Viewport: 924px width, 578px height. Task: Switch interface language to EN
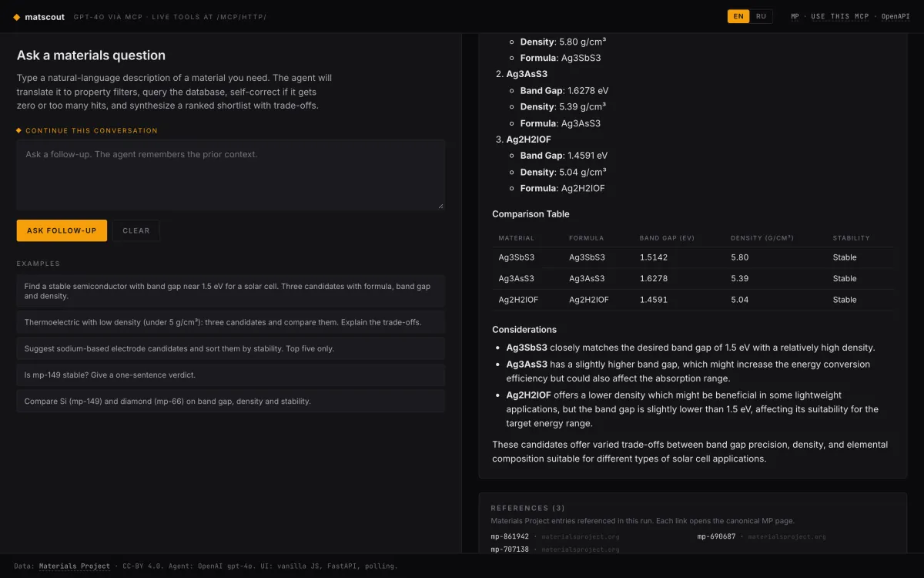point(738,16)
